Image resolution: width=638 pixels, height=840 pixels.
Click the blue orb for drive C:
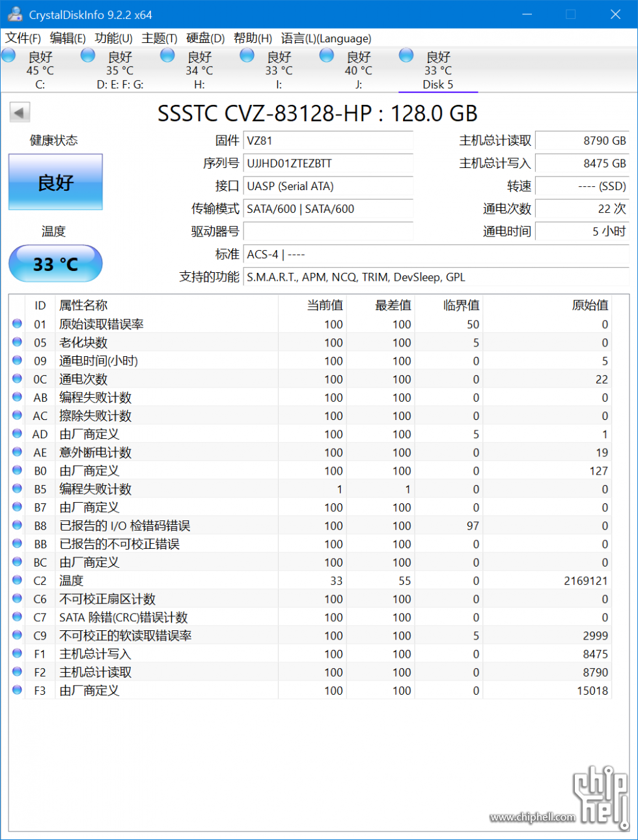tap(8, 55)
